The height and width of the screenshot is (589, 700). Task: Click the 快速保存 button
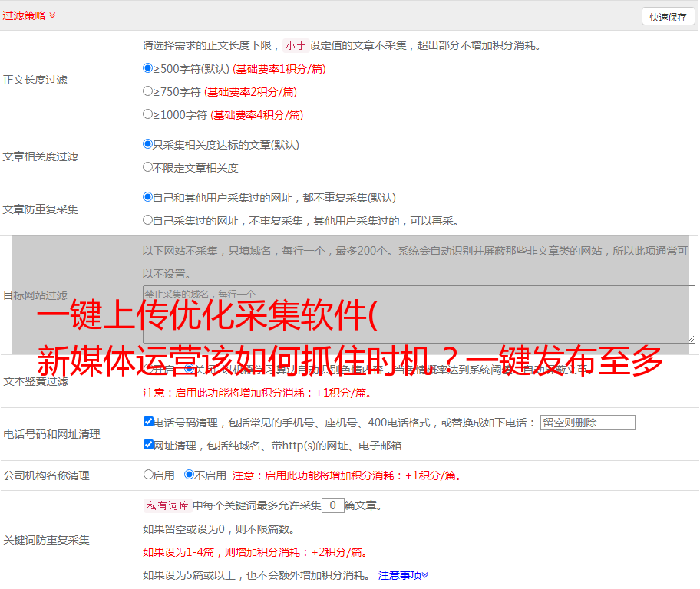click(x=668, y=17)
